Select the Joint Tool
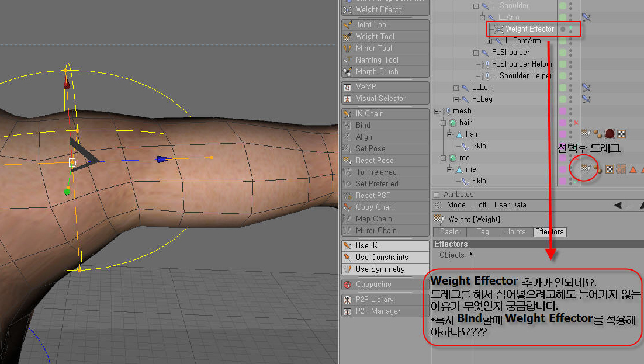This screenshot has width=644, height=364. point(385,25)
